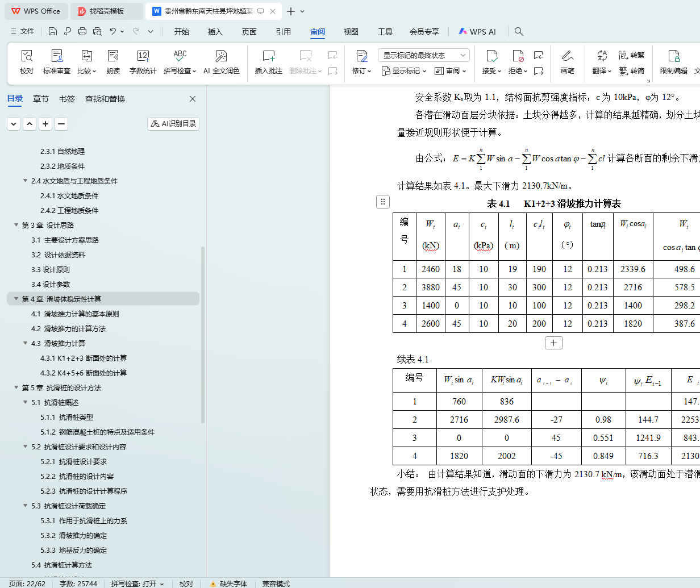This screenshot has height=588, width=700.
Task: Click print preview icon in quick toolbar
Action: pos(97,32)
